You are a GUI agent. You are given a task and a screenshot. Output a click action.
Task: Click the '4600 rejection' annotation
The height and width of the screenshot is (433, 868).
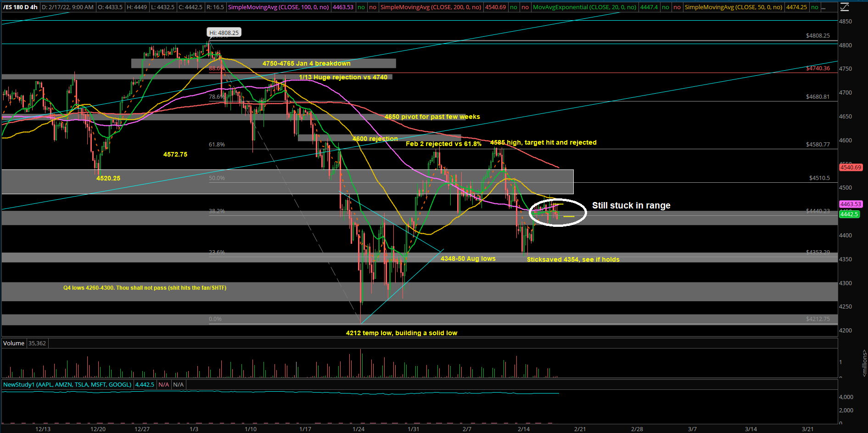point(375,139)
